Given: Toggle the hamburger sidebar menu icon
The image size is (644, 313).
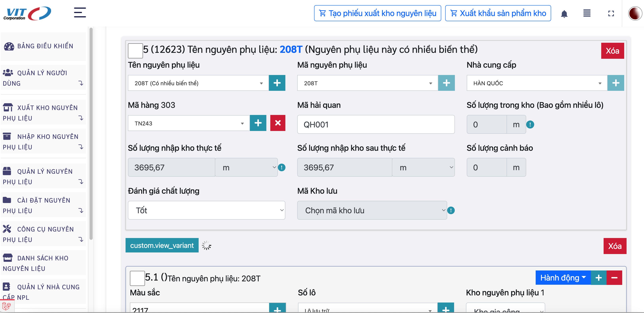Looking at the screenshot, I should [80, 12].
